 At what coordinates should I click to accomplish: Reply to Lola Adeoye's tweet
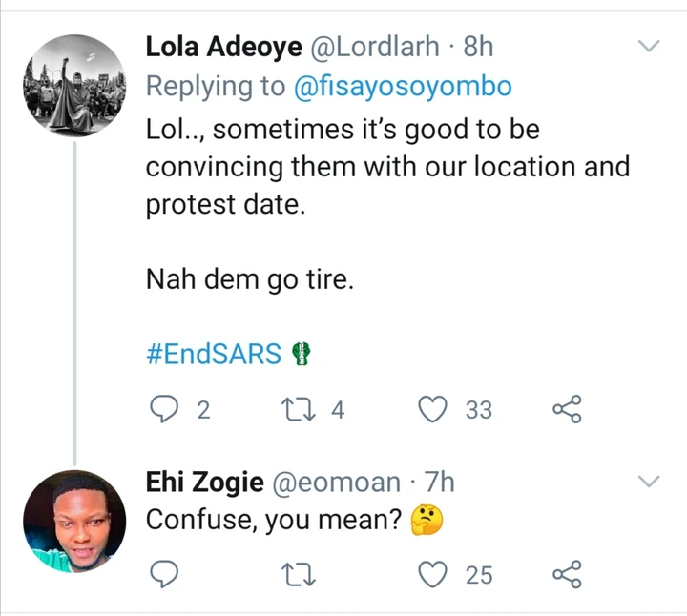click(166, 410)
